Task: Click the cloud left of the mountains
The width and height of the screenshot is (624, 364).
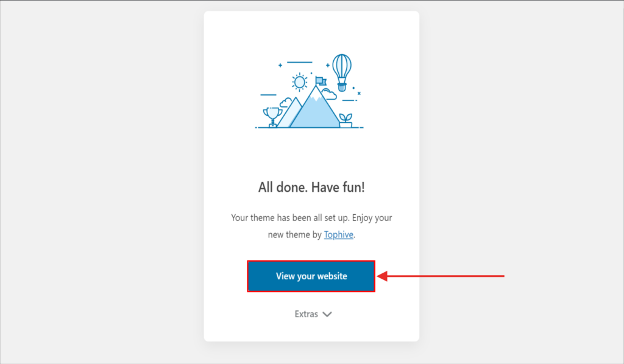Action: click(286, 102)
